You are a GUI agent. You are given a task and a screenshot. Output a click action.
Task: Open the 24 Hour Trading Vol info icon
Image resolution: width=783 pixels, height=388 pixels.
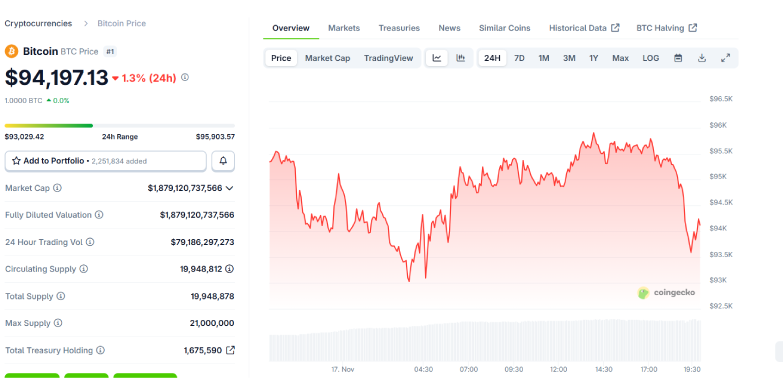pyautogui.click(x=90, y=242)
